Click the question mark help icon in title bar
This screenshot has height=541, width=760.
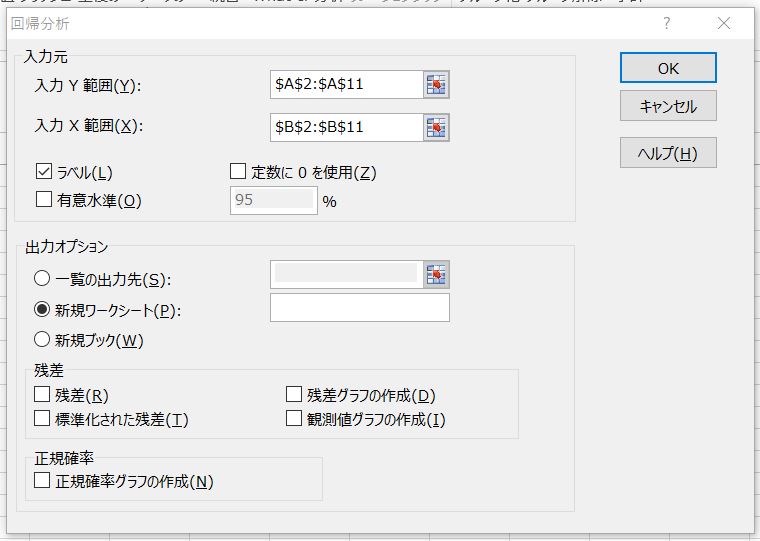667,22
